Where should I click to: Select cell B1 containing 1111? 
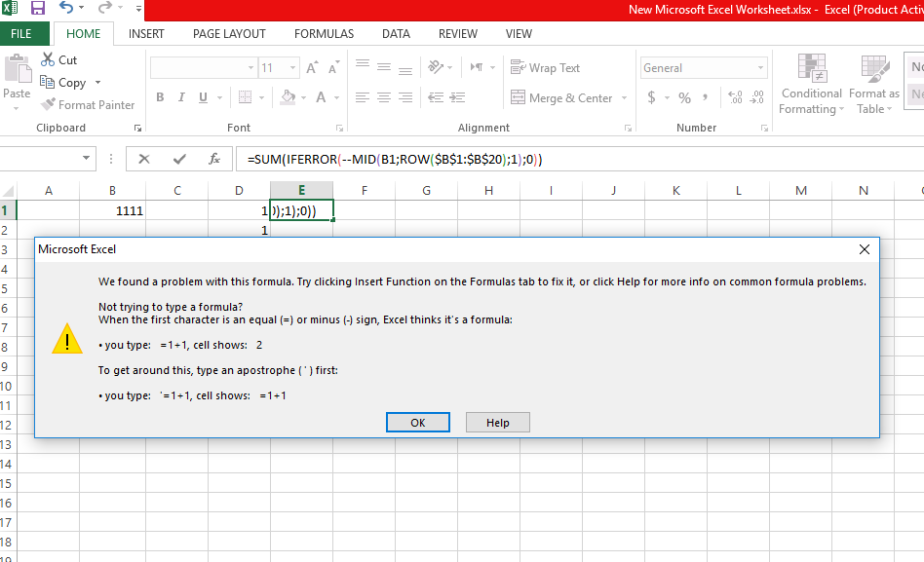(x=112, y=210)
